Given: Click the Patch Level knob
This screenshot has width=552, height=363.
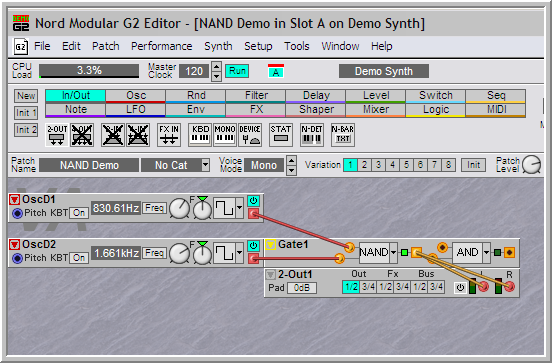Looking at the screenshot, I should (x=532, y=164).
